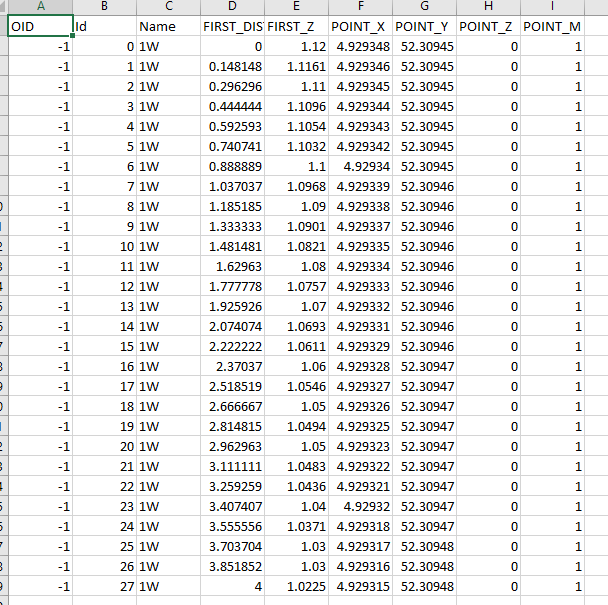
Task: Click the POINT_X header cell
Action: point(361,26)
